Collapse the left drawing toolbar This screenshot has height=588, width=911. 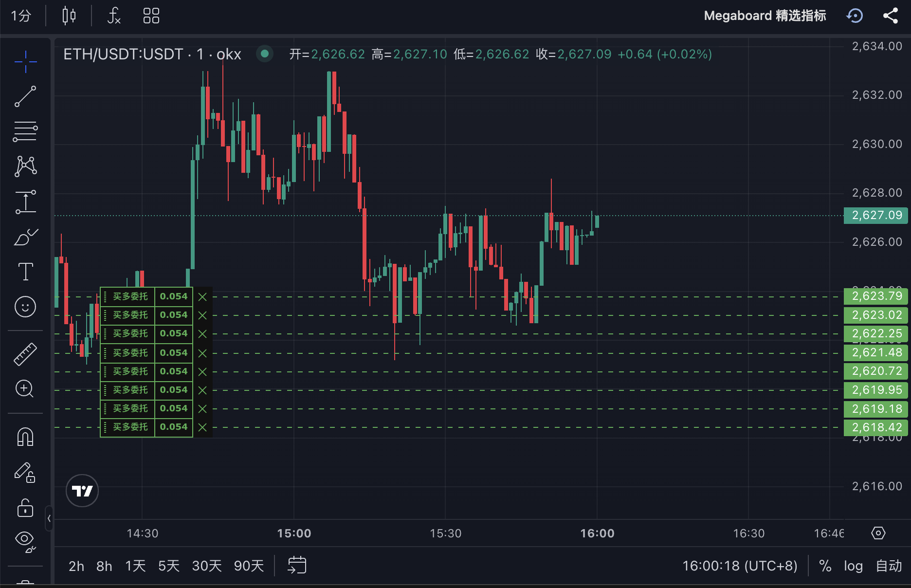49,518
